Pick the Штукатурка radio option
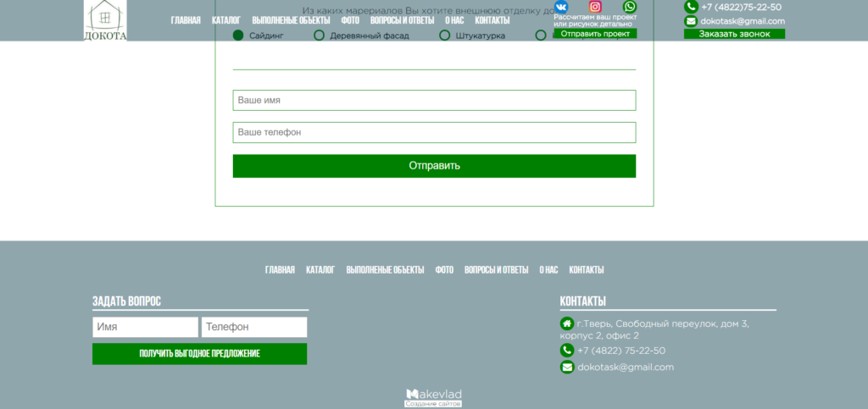This screenshot has width=868, height=409. click(445, 36)
